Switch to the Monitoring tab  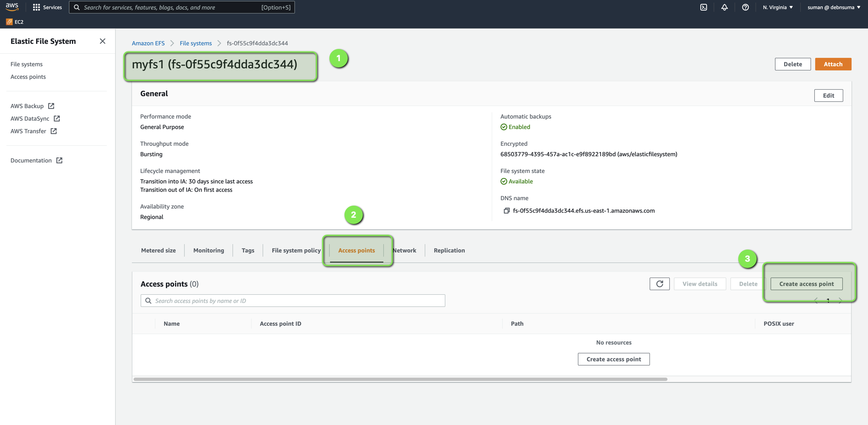[x=208, y=250]
